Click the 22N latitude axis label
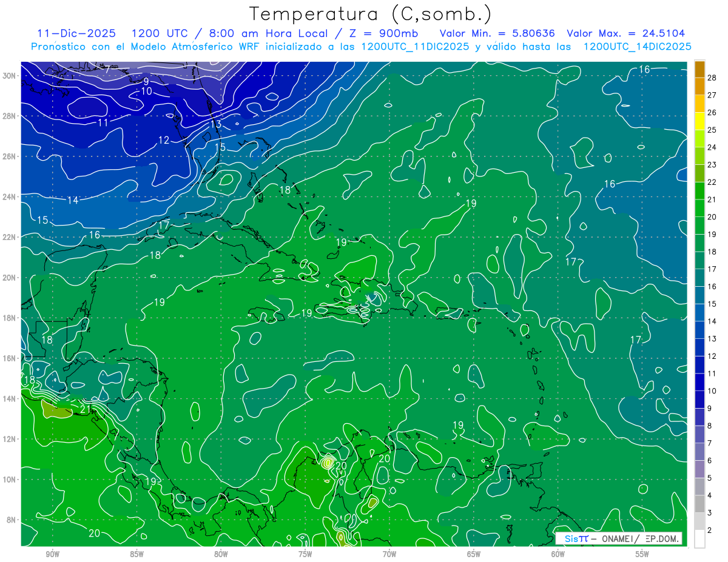 point(10,237)
